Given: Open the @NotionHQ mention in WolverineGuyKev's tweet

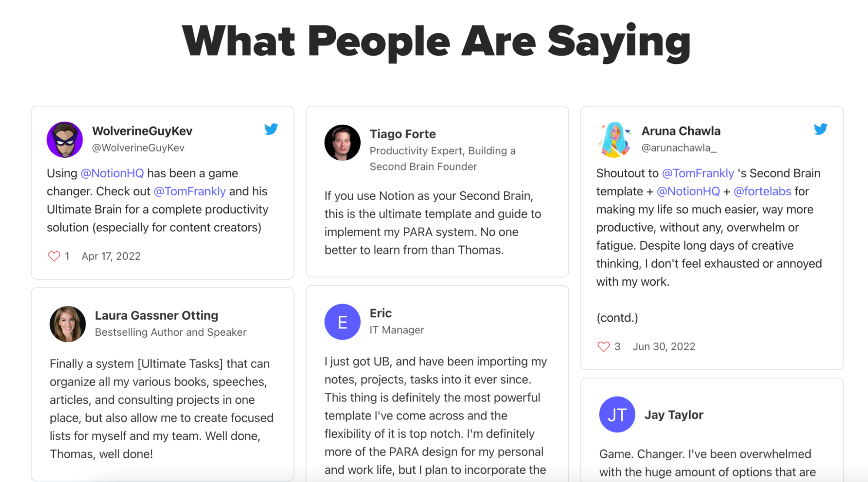Looking at the screenshot, I should [112, 173].
